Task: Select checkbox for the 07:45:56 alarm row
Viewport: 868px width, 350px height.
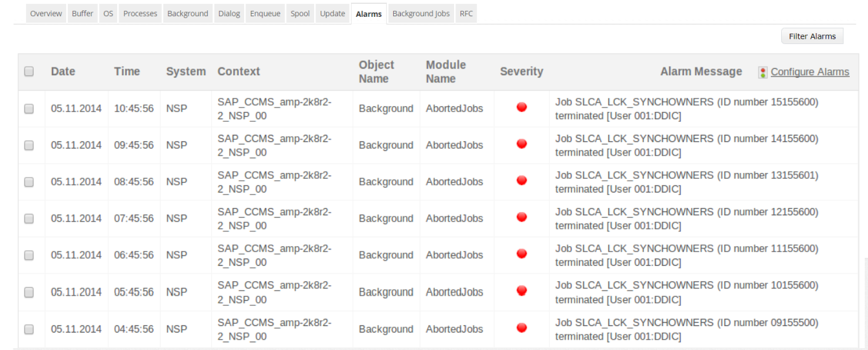Action: tap(29, 219)
